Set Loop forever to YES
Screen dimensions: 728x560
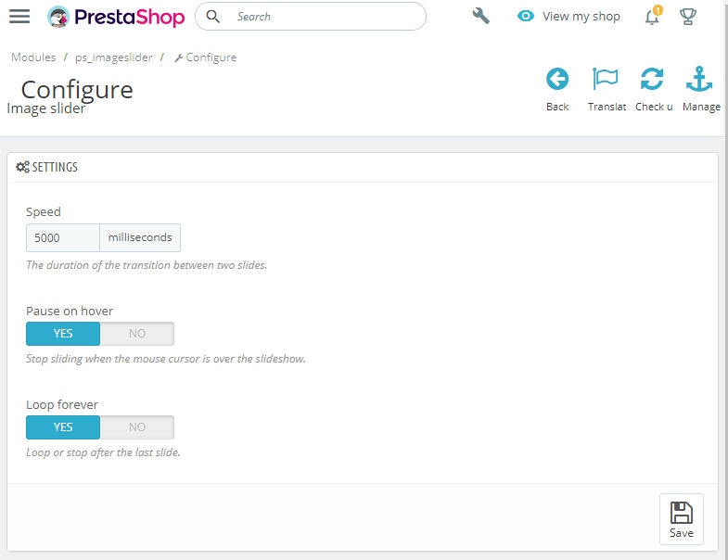pos(63,427)
